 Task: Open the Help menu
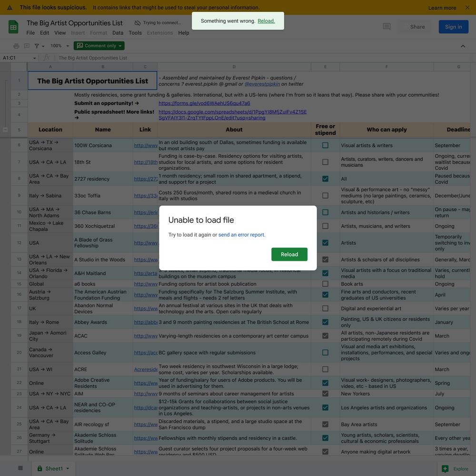[x=184, y=33]
